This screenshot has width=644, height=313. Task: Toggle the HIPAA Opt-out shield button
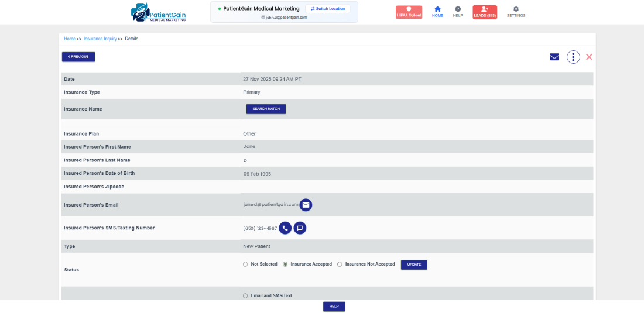pos(409,12)
